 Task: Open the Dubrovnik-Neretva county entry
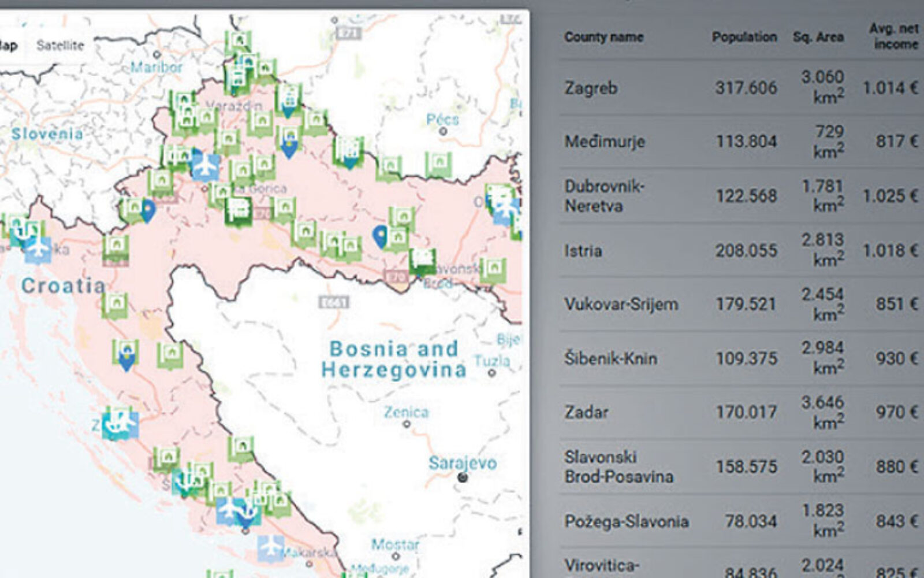pos(604,196)
